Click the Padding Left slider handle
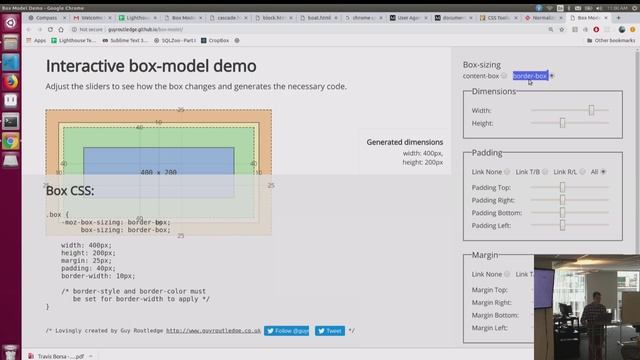The width and height of the screenshot is (640, 360). coord(562,225)
